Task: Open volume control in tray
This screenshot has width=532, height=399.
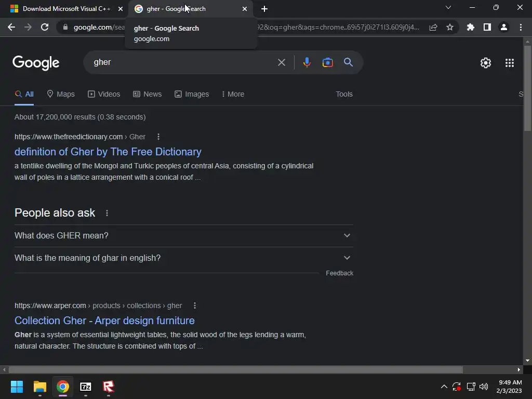Action: [484, 387]
